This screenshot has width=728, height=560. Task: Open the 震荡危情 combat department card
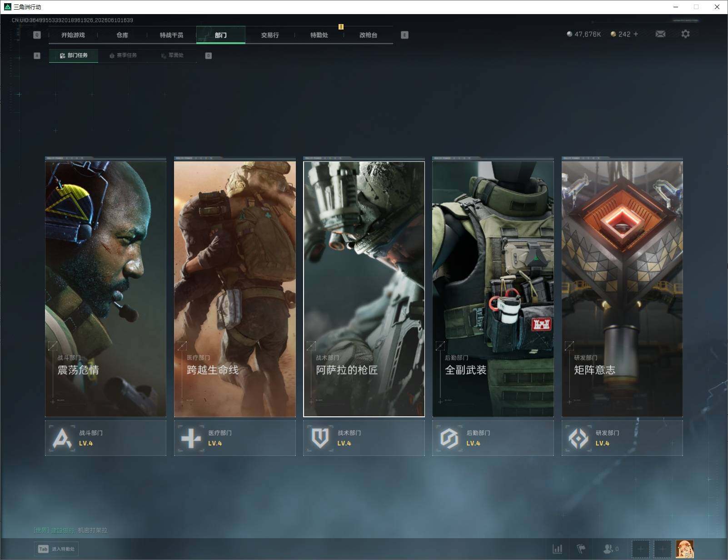(x=105, y=289)
